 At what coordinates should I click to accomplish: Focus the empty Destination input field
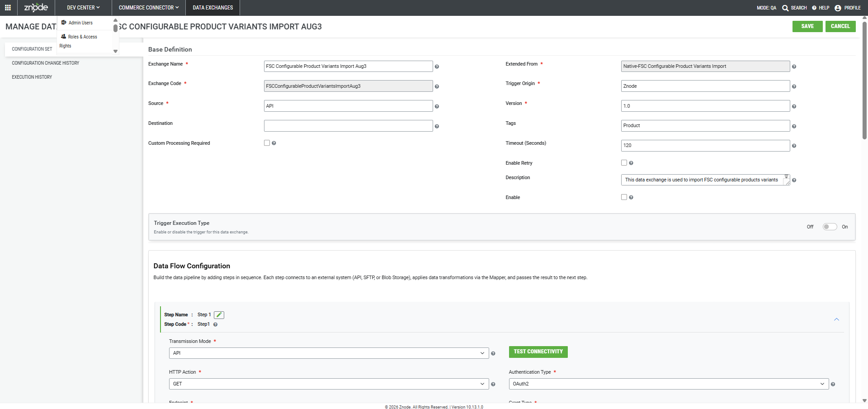coord(348,126)
